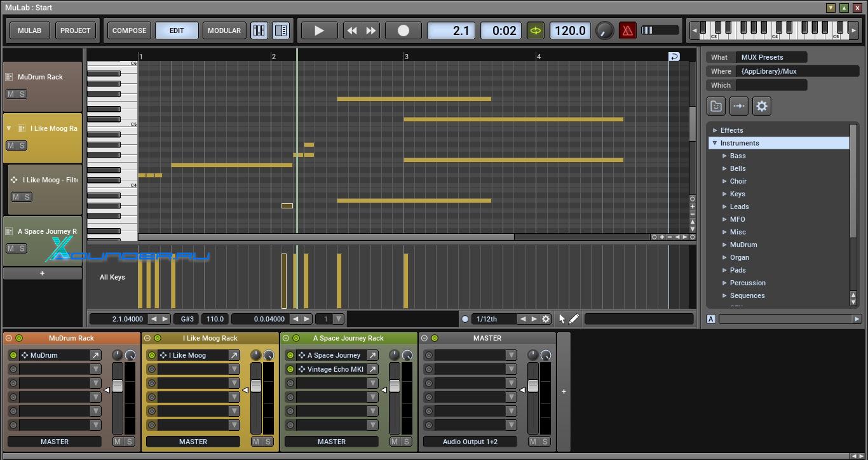This screenshot has width=868, height=460.
Task: Expand the Effects folder
Action: tap(715, 130)
